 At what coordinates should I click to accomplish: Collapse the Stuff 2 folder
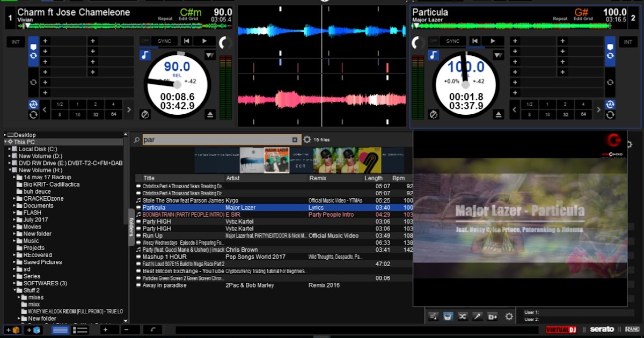tap(15, 290)
